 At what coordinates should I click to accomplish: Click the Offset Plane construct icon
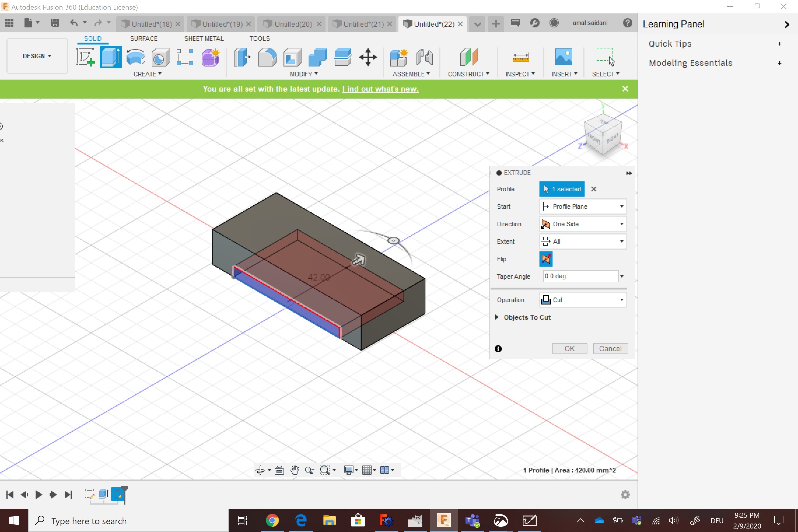pos(468,57)
